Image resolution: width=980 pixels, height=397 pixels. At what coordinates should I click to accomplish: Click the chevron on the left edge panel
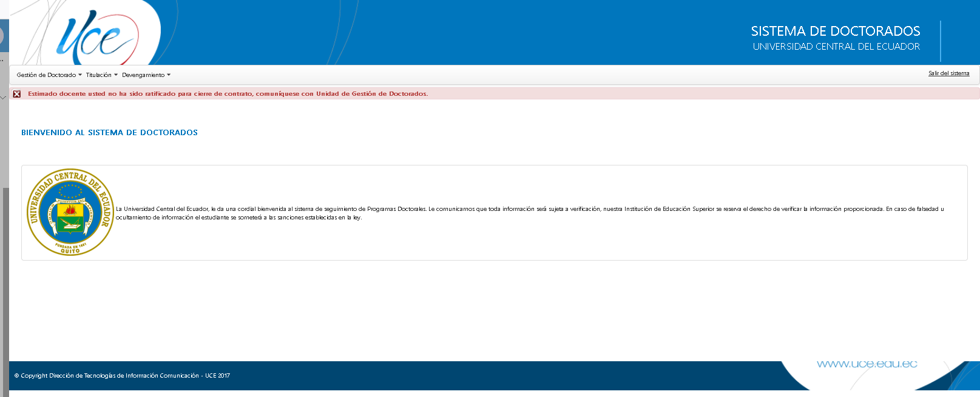pyautogui.click(x=3, y=97)
